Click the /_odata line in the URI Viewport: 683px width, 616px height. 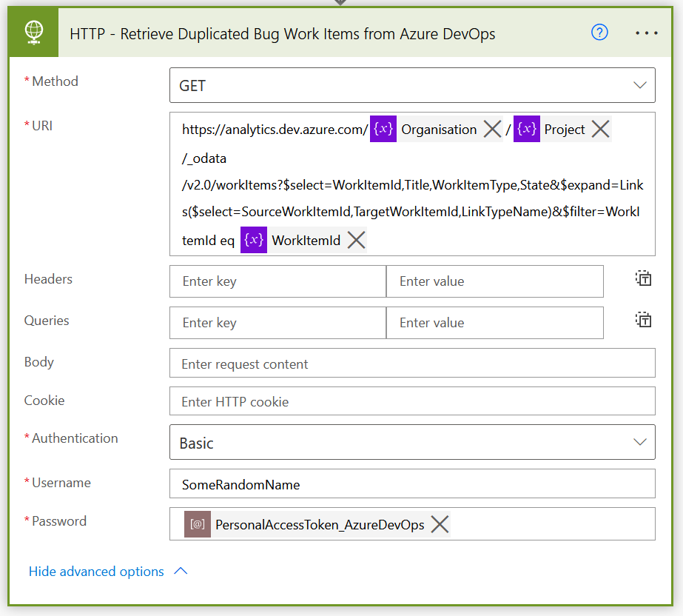[x=204, y=158]
